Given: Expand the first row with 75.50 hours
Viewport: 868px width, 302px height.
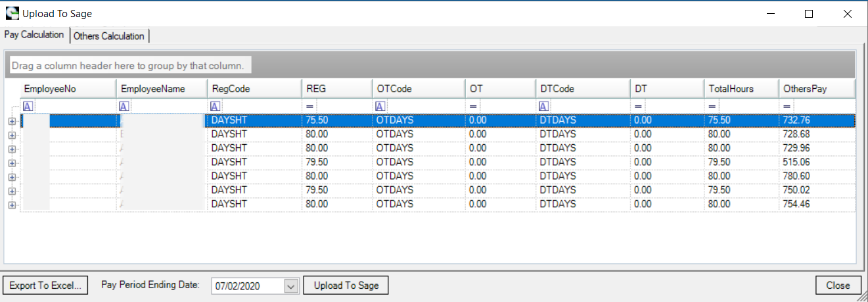Looking at the screenshot, I should pyautogui.click(x=12, y=120).
